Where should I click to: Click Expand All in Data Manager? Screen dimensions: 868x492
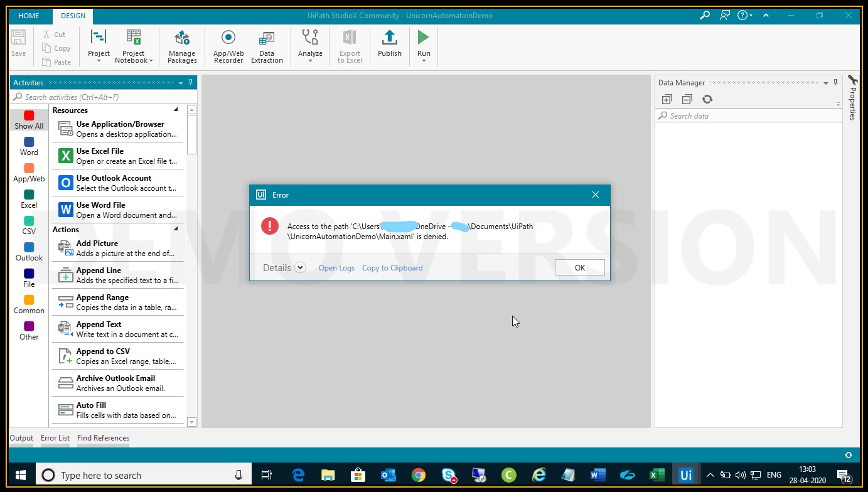[667, 99]
